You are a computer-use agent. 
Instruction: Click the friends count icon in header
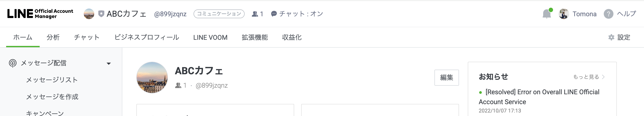255,14
